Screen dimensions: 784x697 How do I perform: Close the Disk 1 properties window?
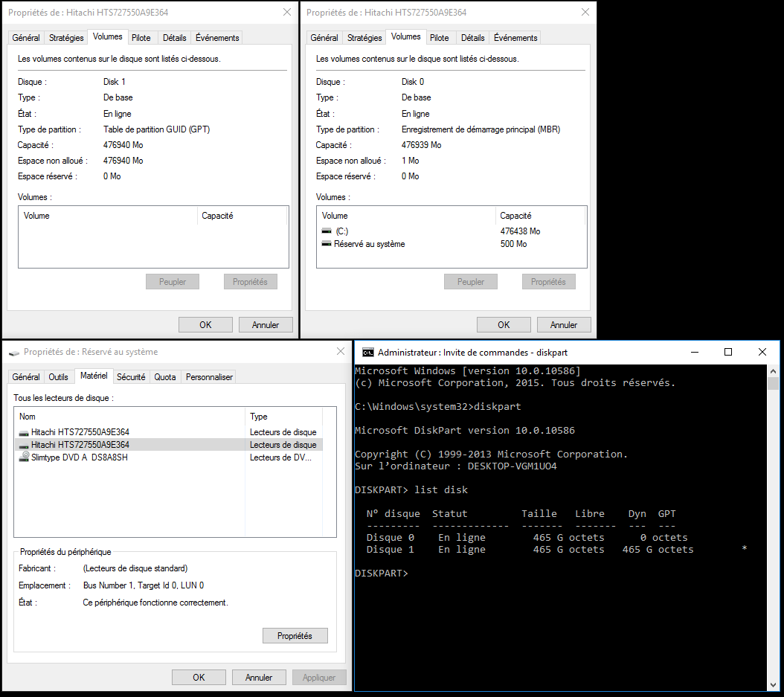coord(287,12)
